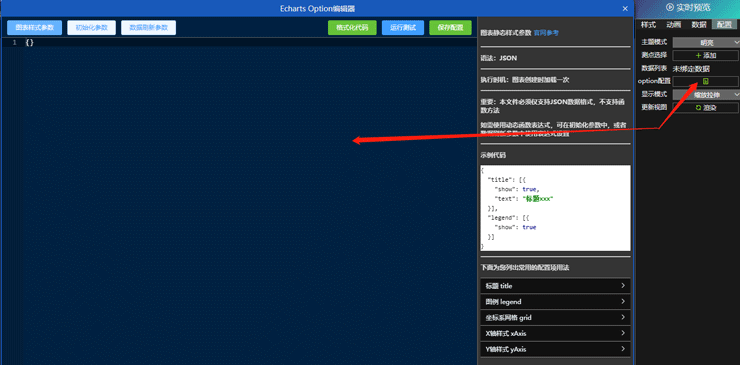The width and height of the screenshot is (740, 365).
Task: Click line number 1 in editor gutter
Action: (x=15, y=42)
